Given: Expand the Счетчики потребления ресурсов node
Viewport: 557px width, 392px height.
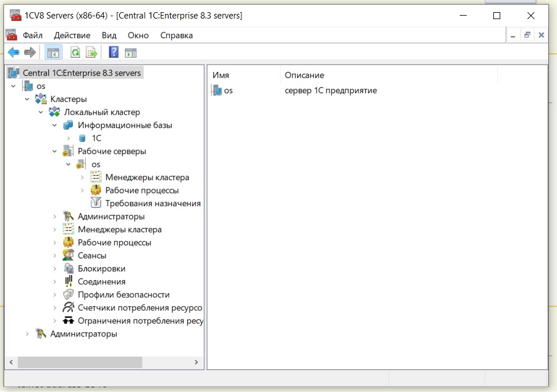Looking at the screenshot, I should click(x=54, y=308).
